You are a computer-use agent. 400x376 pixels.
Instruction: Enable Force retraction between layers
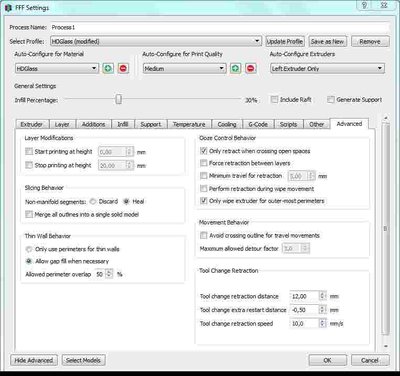click(203, 163)
